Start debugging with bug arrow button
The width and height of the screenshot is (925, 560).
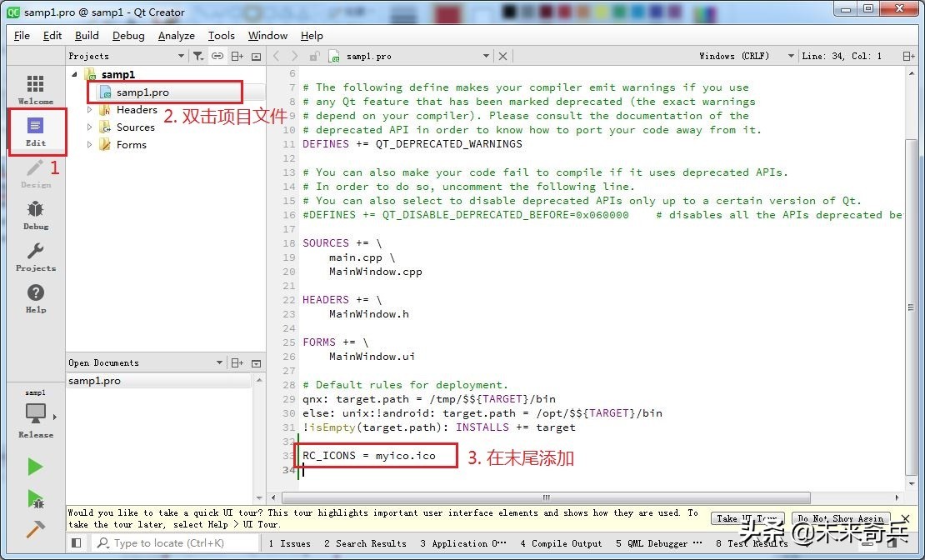tap(35, 499)
